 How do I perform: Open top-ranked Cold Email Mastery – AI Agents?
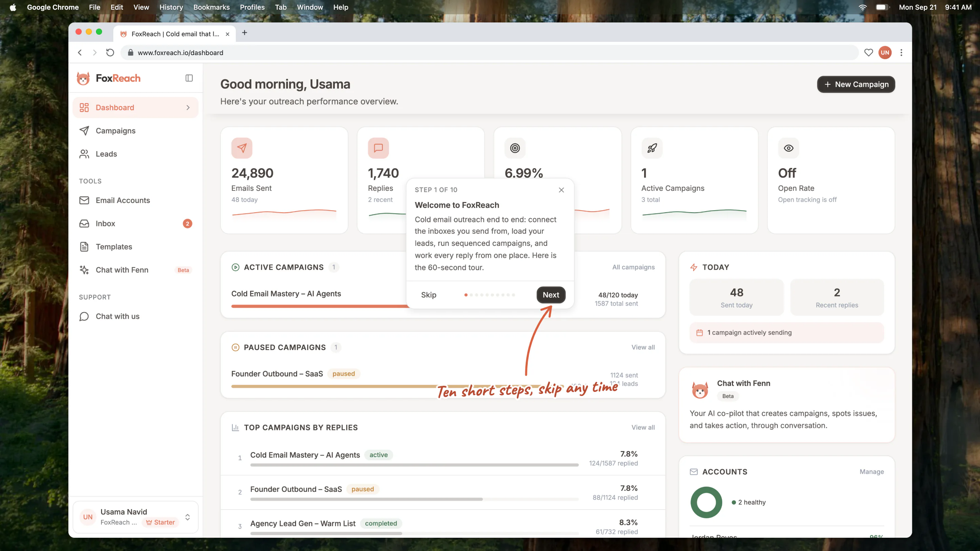pyautogui.click(x=305, y=455)
